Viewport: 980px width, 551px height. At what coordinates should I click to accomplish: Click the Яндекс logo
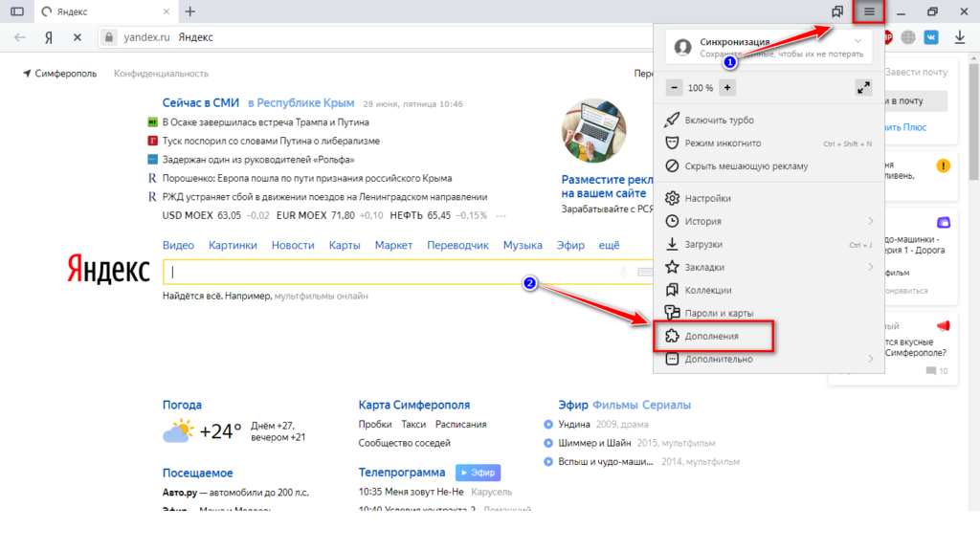[108, 270]
